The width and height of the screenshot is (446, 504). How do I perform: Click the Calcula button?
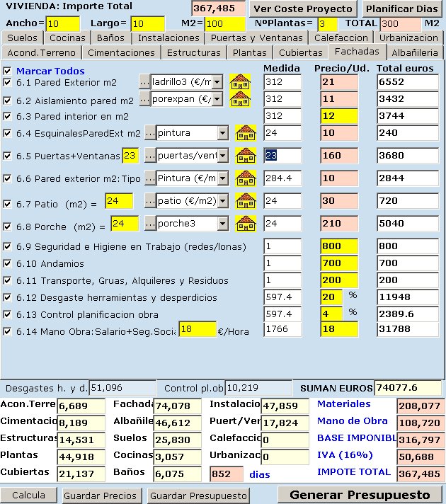pyautogui.click(x=28, y=495)
